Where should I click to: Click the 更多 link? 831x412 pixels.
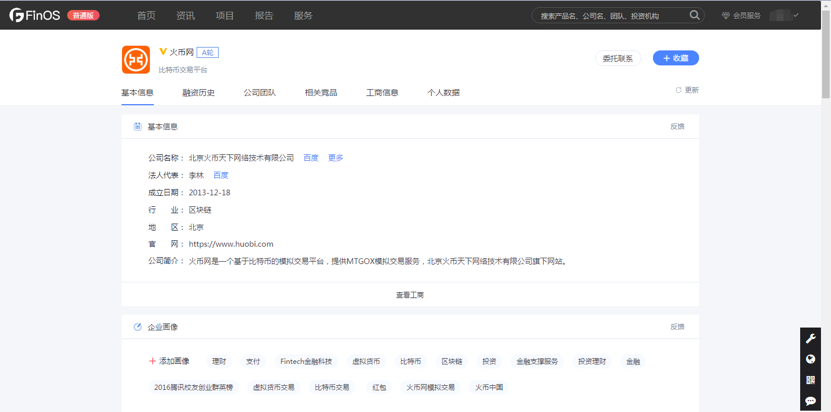pos(335,157)
